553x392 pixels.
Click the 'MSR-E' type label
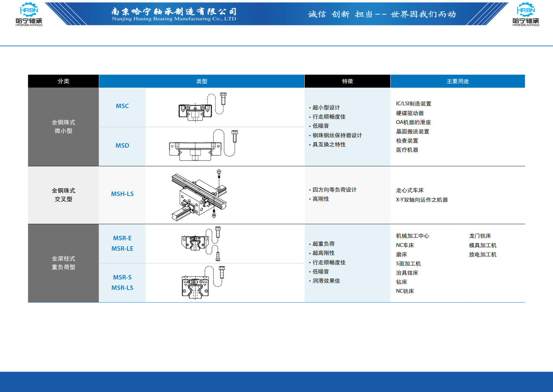122,238
